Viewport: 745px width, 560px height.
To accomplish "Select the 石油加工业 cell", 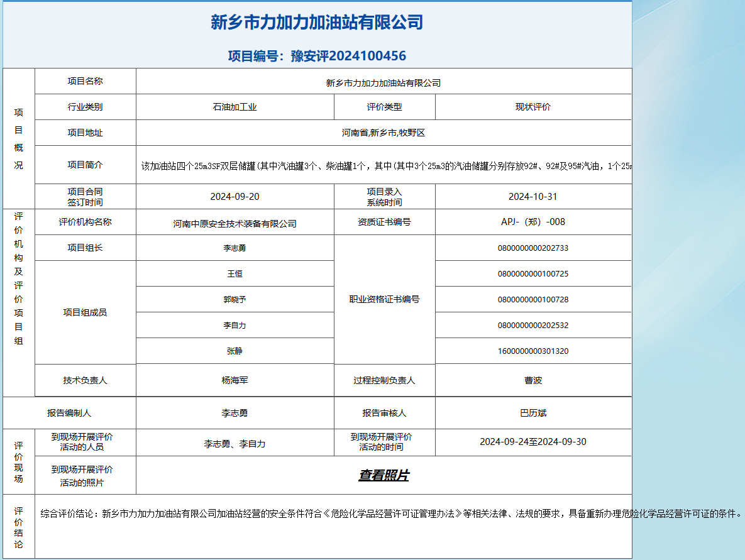I will 235,107.
